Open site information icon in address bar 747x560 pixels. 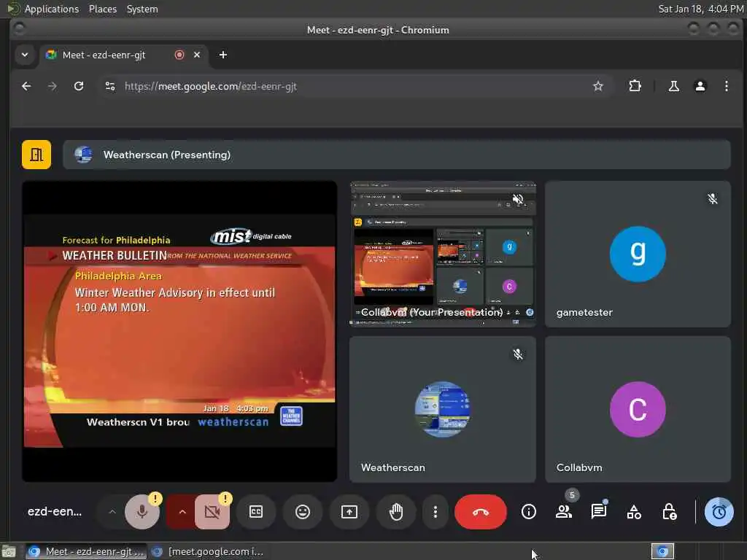tap(110, 86)
